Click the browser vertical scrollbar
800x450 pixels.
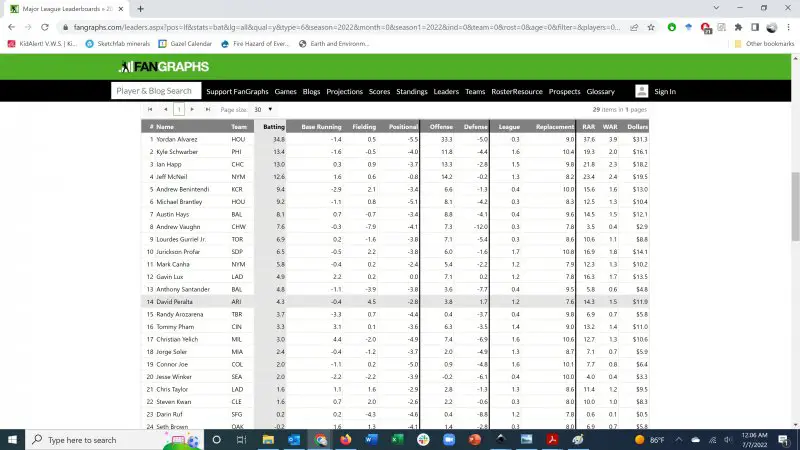[794, 200]
